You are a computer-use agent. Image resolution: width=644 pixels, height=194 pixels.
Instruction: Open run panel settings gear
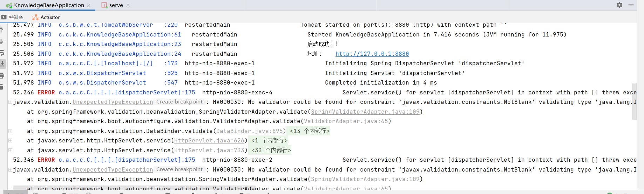pos(619,5)
